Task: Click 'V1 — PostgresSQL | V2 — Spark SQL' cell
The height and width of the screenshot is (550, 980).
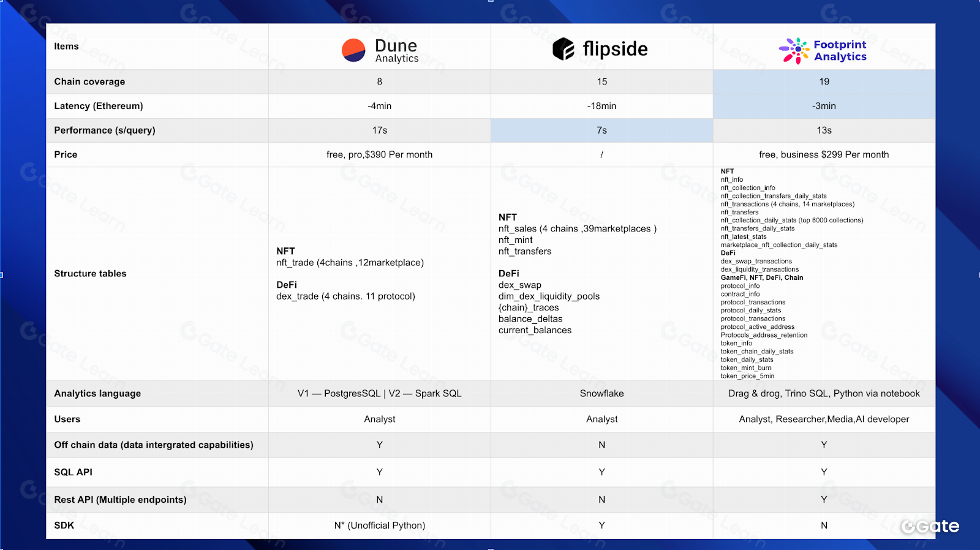Action: point(379,393)
